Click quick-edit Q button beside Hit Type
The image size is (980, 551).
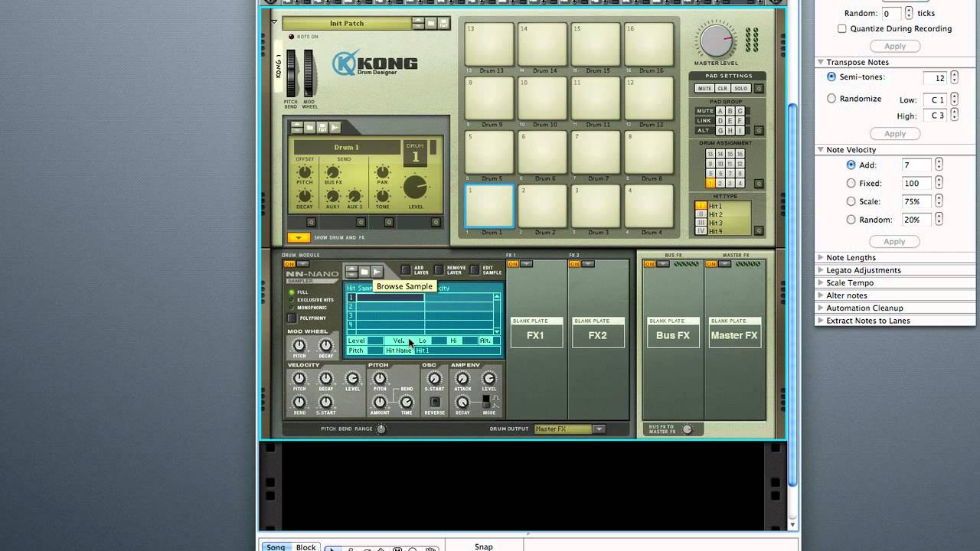pyautogui.click(x=759, y=230)
